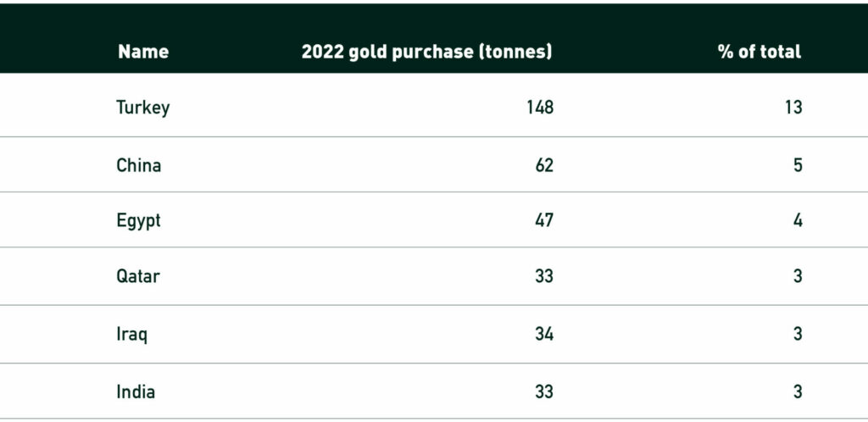
Task: Select the Qatar country cell
Action: click(138, 276)
